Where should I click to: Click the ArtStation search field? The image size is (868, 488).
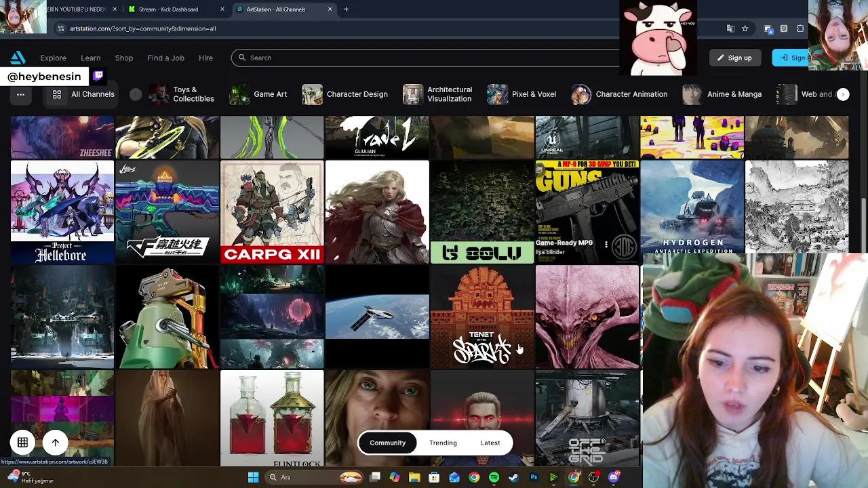pos(434,58)
